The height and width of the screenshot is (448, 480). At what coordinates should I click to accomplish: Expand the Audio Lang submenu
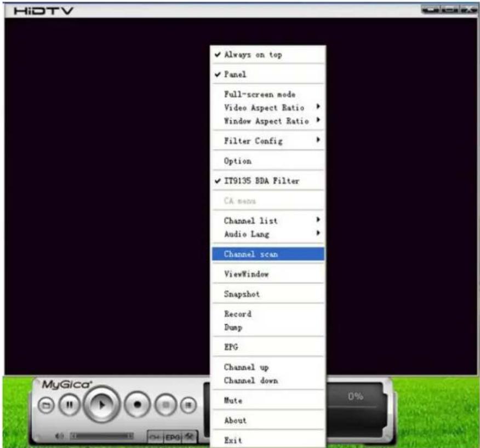click(x=268, y=234)
